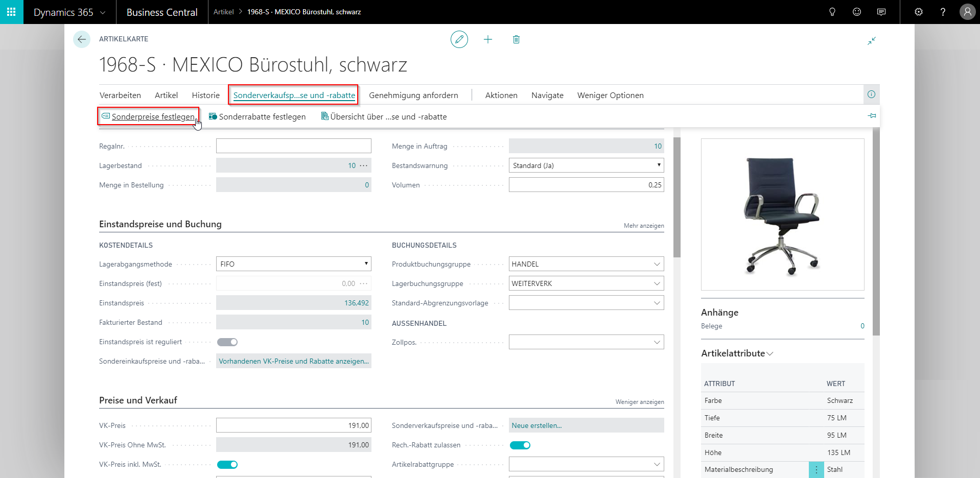This screenshot has height=478, width=980.
Task: Open Artikelrabattgruppe dropdown
Action: [x=657, y=464]
